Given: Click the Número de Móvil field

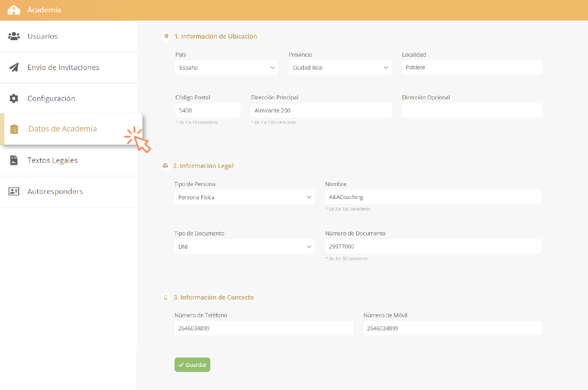Looking at the screenshot, I should [x=452, y=328].
